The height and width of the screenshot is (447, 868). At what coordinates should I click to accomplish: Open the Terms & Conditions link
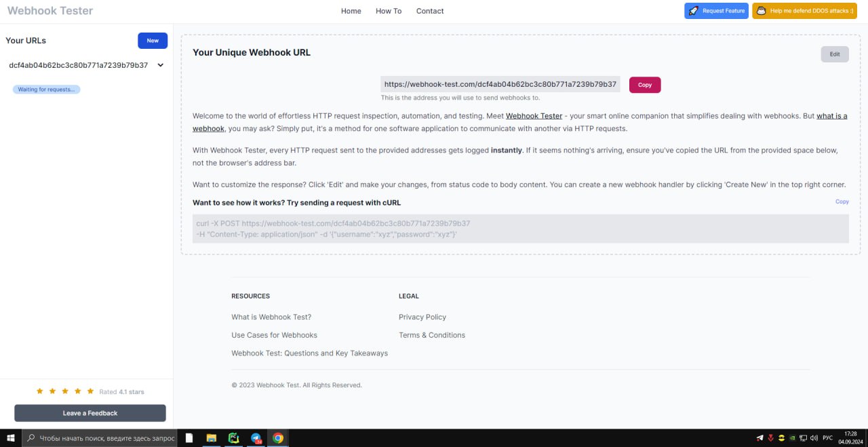tap(432, 335)
